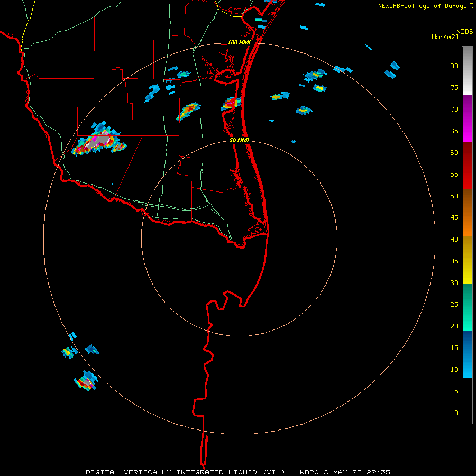Click the magenta-purple segment of color bar
The image size is (476, 476).
467,118
